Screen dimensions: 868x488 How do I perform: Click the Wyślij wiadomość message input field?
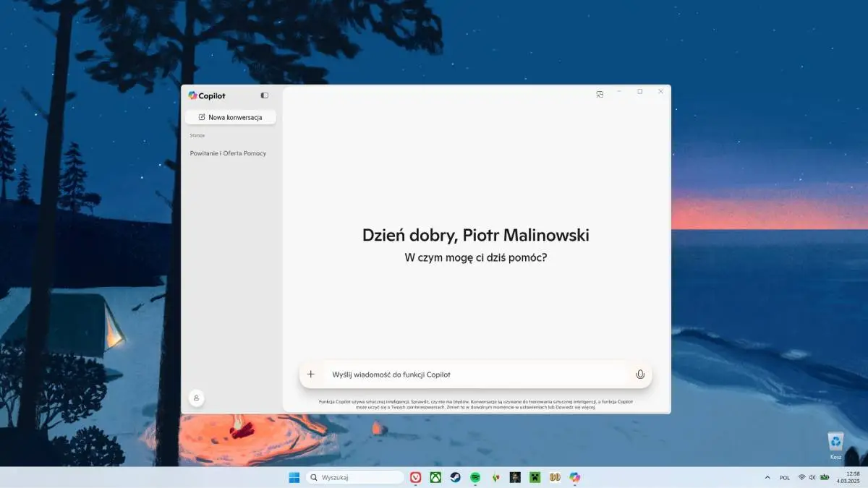[x=434, y=374]
